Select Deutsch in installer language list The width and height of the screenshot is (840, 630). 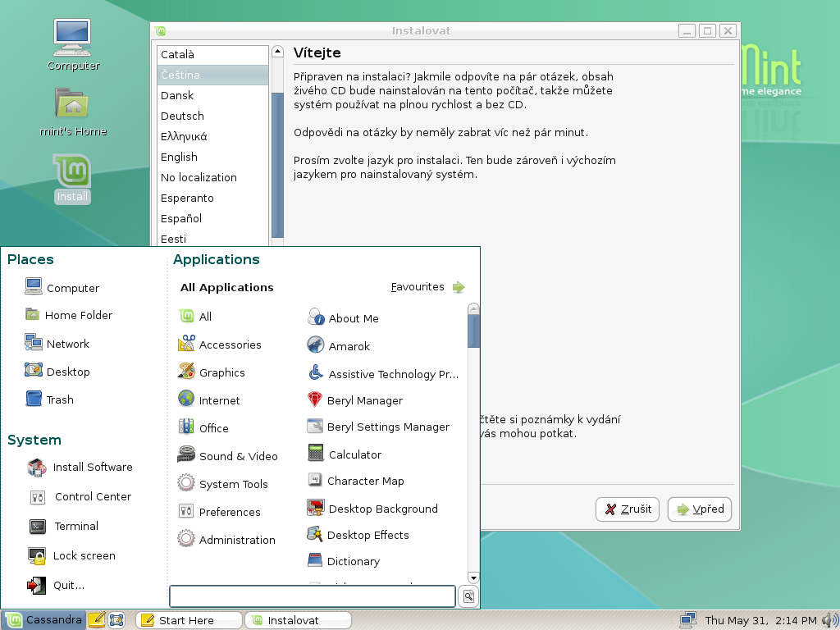tap(212, 116)
